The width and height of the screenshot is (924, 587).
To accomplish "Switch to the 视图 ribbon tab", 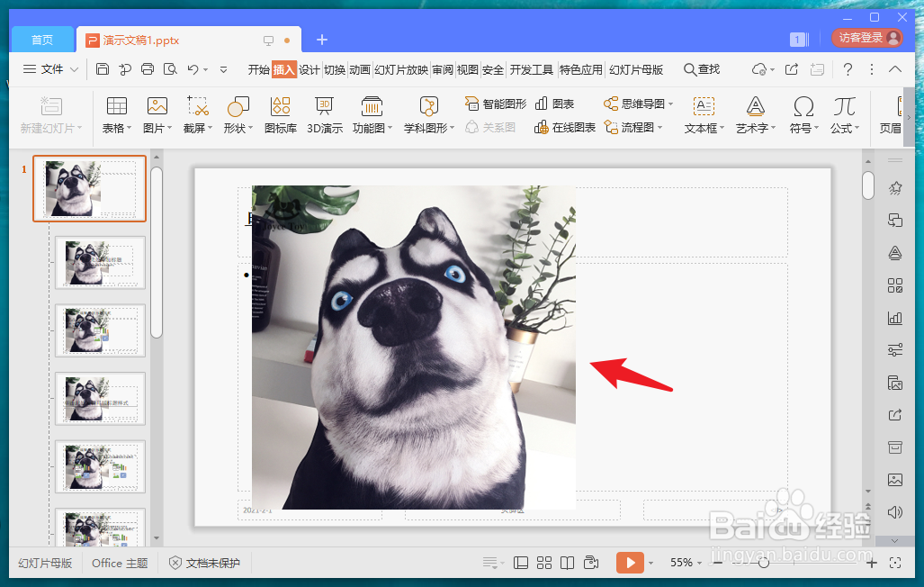I will tap(467, 69).
